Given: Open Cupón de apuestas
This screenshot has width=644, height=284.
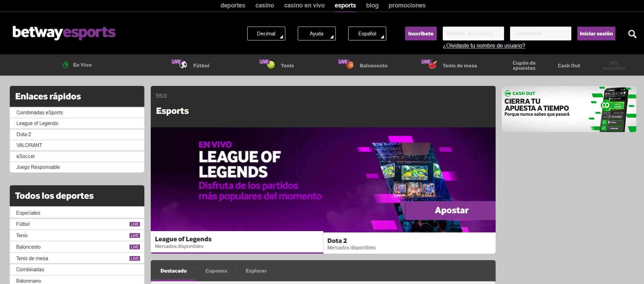Looking at the screenshot, I should 524,65.
